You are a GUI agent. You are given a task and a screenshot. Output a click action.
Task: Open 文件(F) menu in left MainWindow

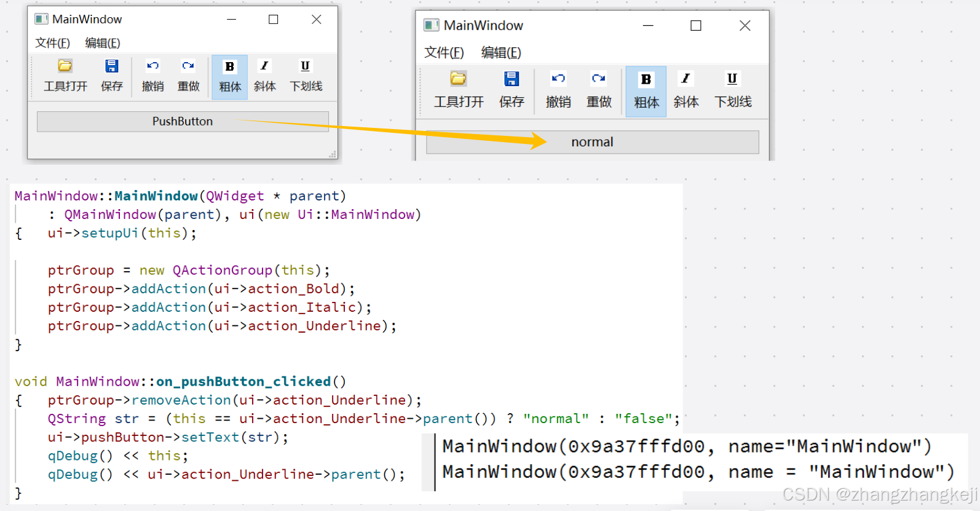(x=53, y=43)
